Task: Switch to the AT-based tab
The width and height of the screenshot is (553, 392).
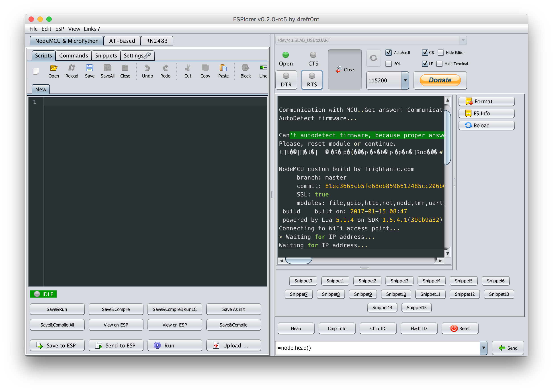Action: pyautogui.click(x=122, y=41)
